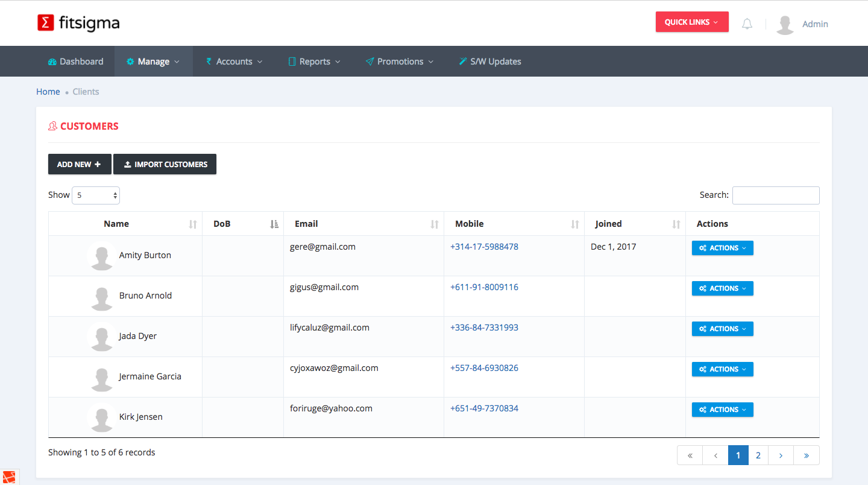Open the Show entries count selector
Image resolution: width=868 pixels, height=485 pixels.
pyautogui.click(x=96, y=195)
